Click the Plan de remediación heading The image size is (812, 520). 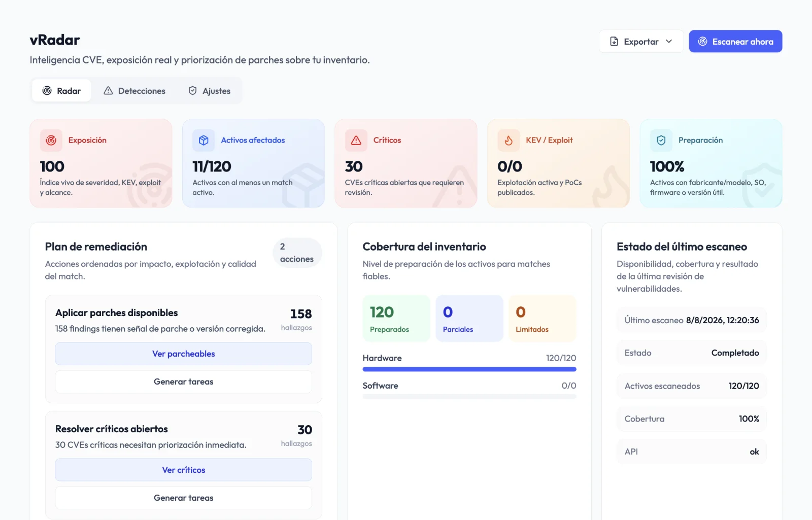click(x=96, y=247)
